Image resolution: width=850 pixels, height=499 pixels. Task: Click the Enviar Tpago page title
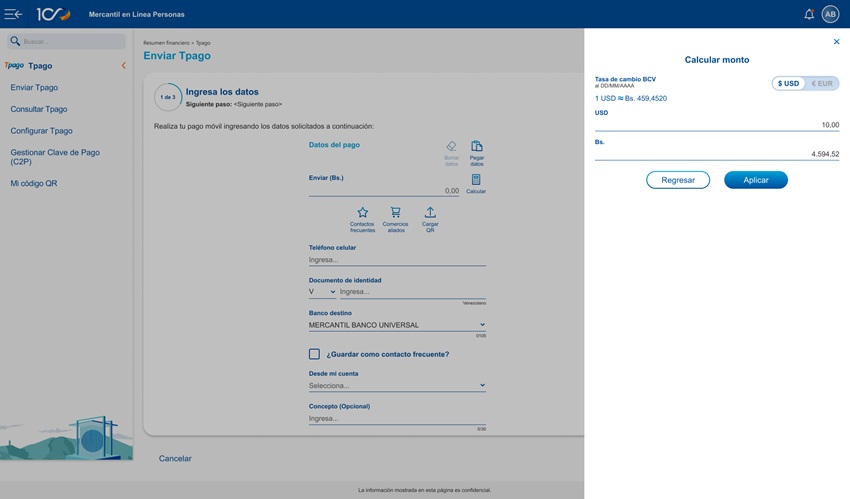point(177,56)
